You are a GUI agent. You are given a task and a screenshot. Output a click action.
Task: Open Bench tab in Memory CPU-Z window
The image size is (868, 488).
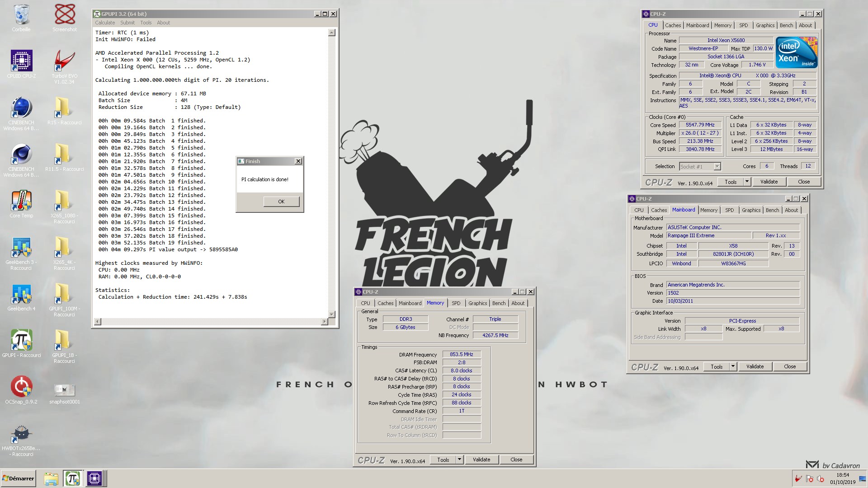click(x=499, y=303)
